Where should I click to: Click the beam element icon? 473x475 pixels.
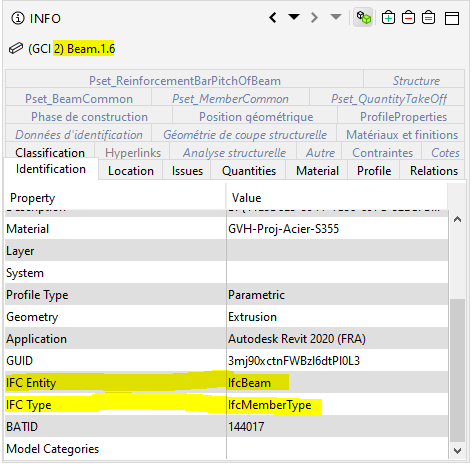[16, 49]
